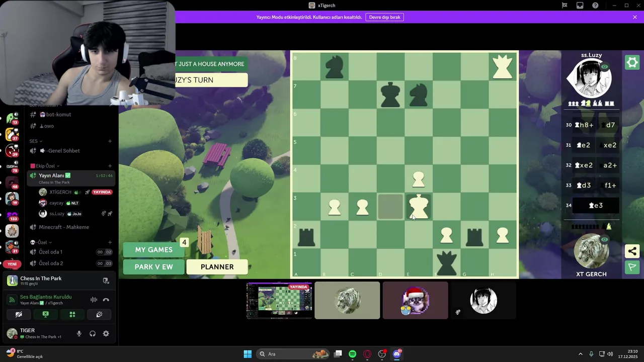Screen dimensions: 644x362
Task: Select the black knight on e7
Action: click(x=419, y=95)
